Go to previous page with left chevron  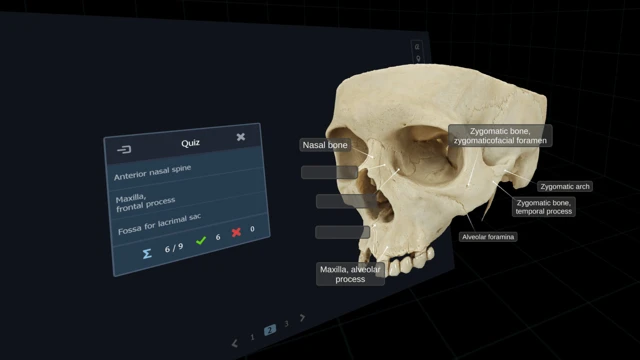coord(235,344)
